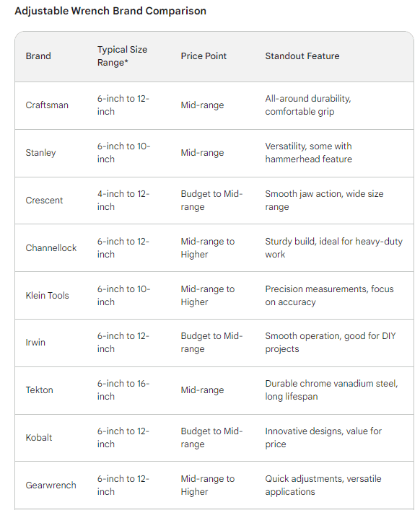Select the Crescent brand cell
420x510 pixels.
pos(44,201)
